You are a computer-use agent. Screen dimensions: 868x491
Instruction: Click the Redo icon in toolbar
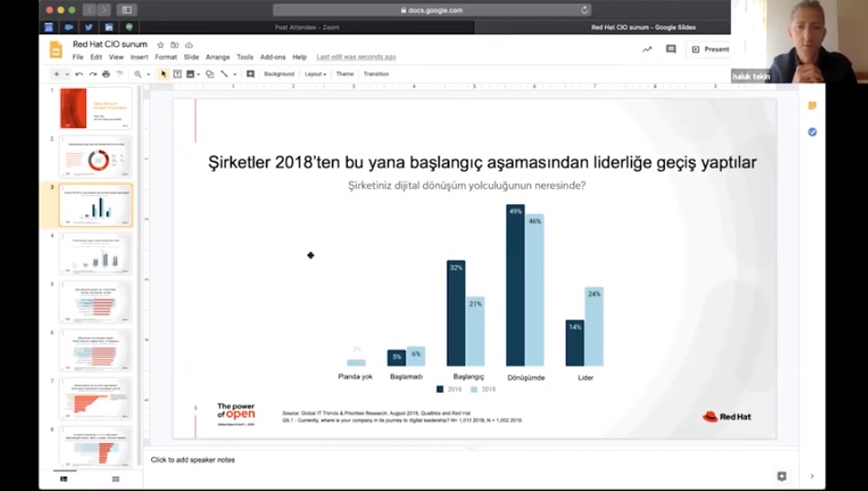click(92, 74)
